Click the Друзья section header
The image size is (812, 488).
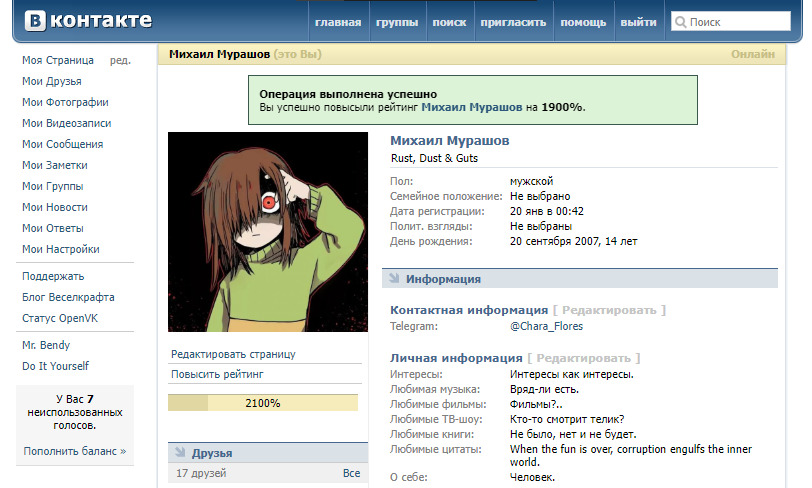[x=268, y=452]
